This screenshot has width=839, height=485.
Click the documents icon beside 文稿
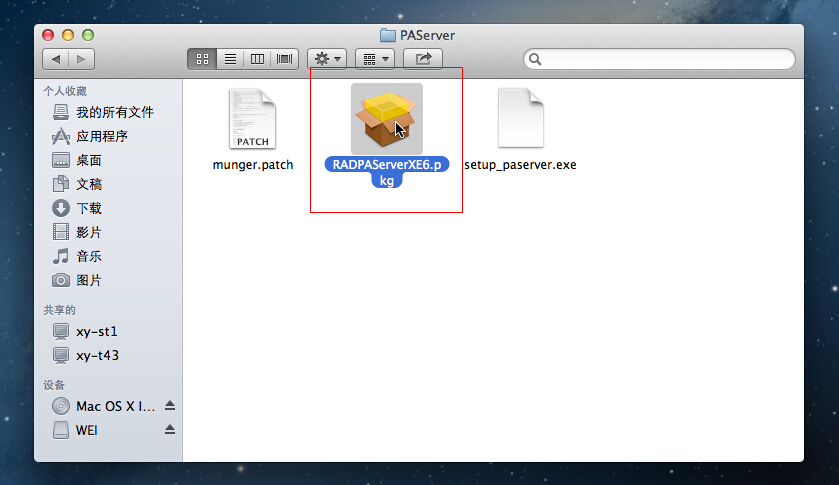pyautogui.click(x=60, y=184)
